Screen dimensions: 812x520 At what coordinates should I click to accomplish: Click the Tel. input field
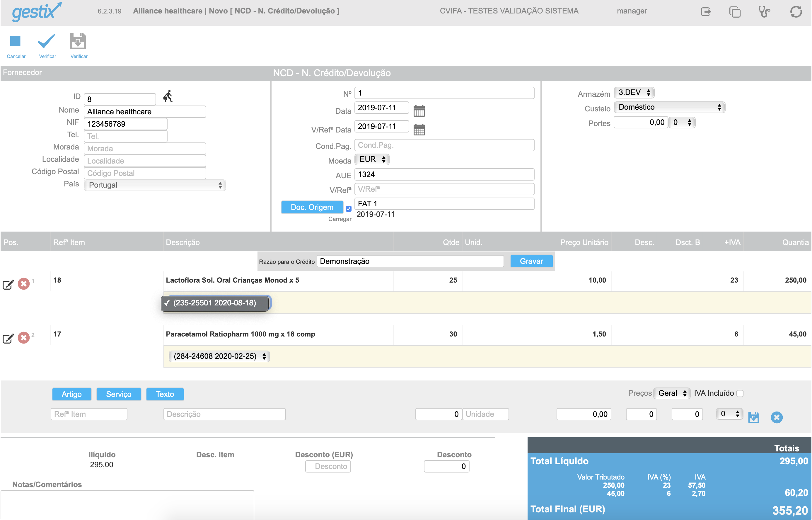pyautogui.click(x=125, y=136)
